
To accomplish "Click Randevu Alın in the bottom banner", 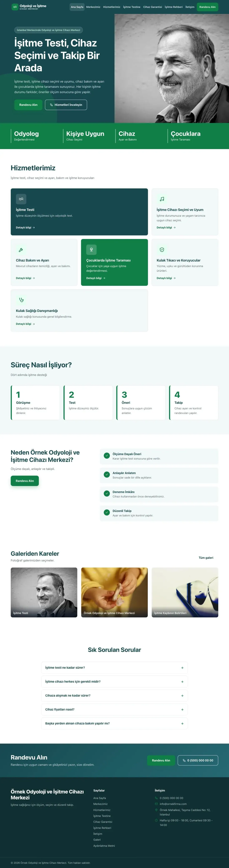I will click(161, 760).
